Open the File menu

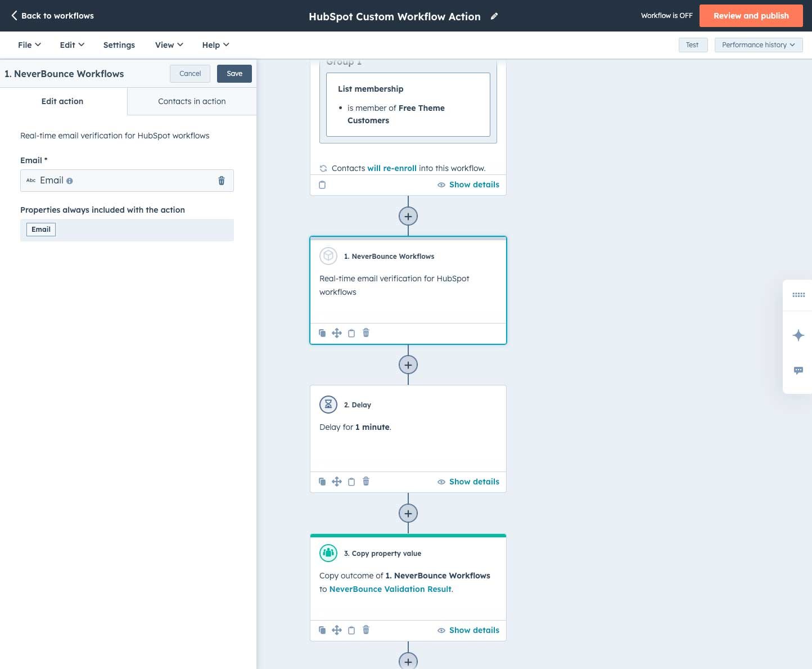point(29,45)
